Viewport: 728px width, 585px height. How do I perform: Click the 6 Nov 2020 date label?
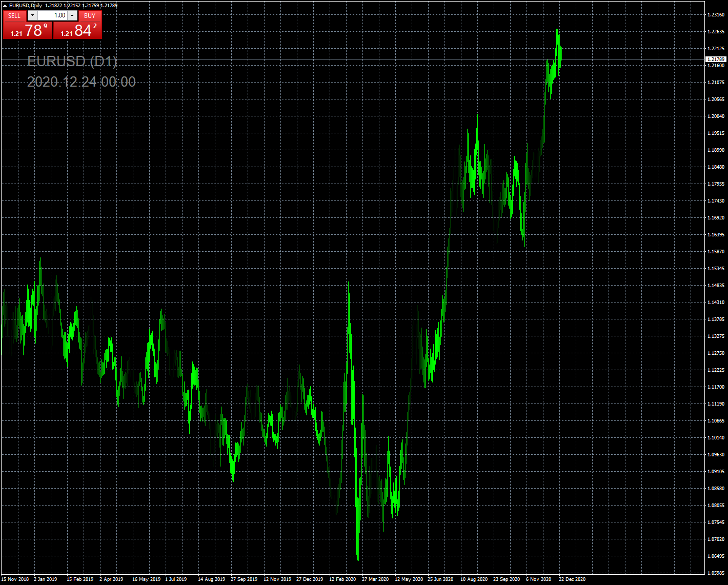pos(538,579)
